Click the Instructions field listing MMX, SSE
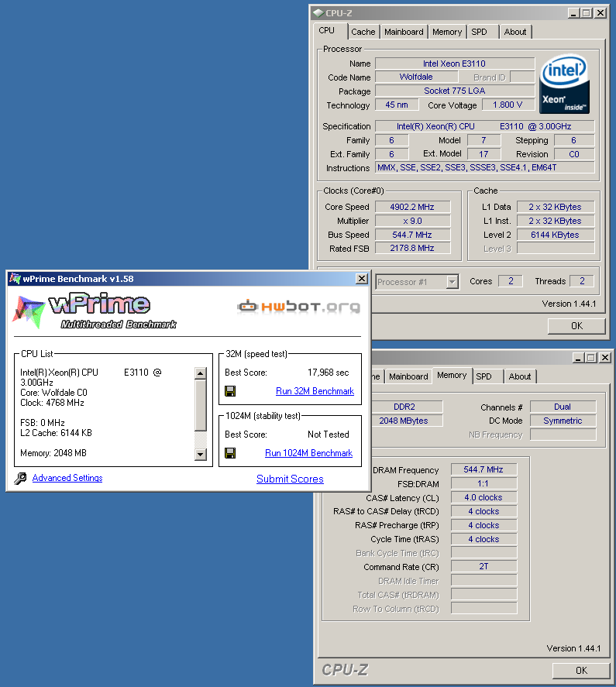Viewport: 616px width, 687px height. point(484,167)
